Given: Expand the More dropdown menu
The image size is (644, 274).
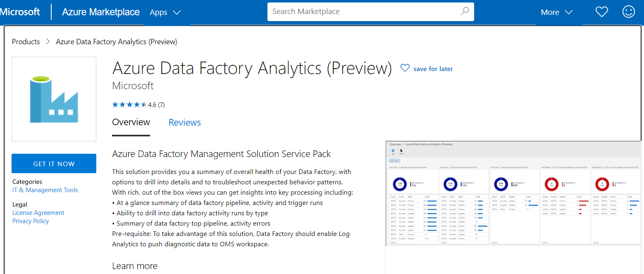Looking at the screenshot, I should (x=557, y=12).
